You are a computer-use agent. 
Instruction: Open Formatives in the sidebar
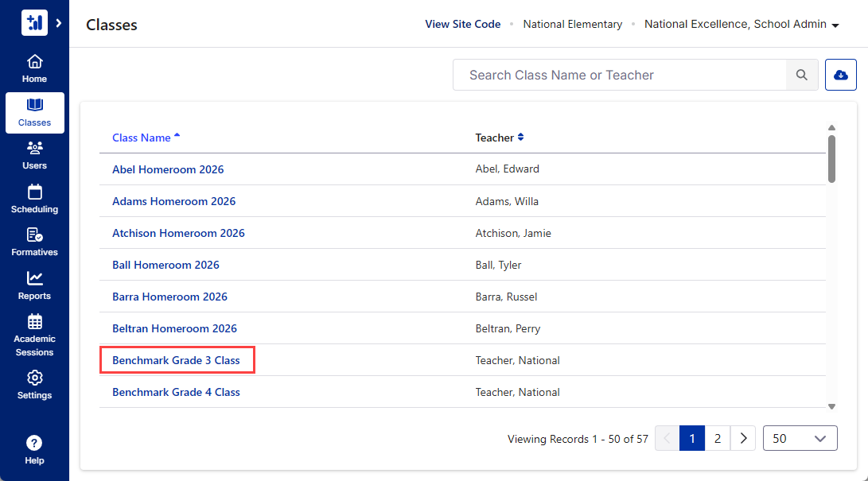point(34,242)
